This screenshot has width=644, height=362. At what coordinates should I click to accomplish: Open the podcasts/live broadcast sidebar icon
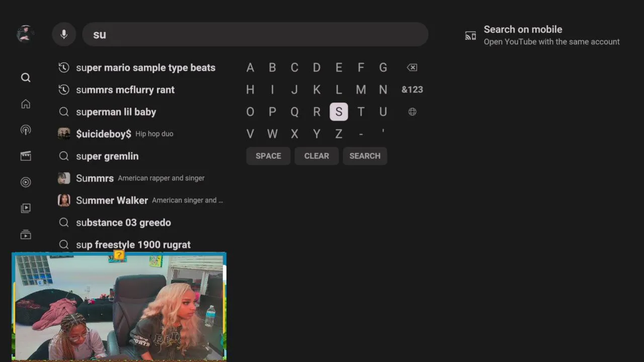(26, 130)
